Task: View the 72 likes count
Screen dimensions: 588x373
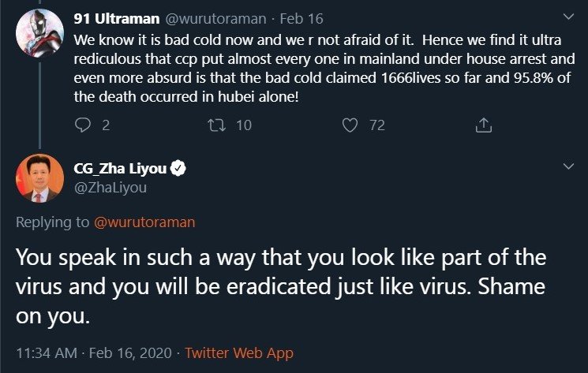Action: point(377,125)
